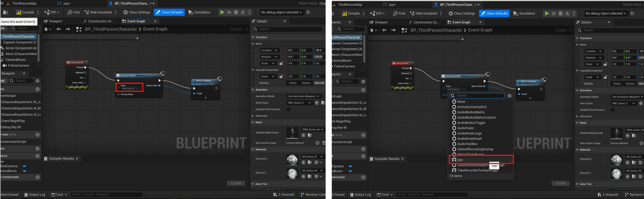
Task: Collapse Materials section in right Details
Action: tap(577, 149)
